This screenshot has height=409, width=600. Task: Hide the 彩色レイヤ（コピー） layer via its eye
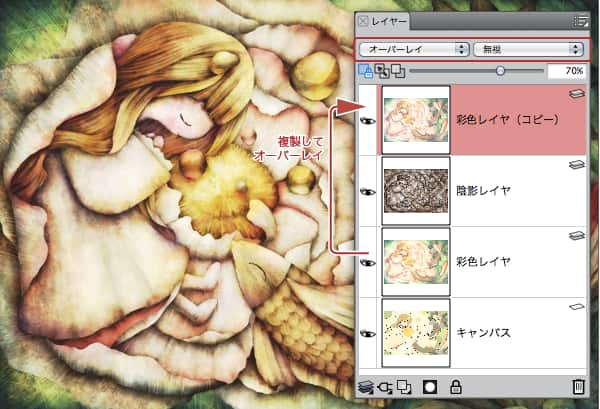coord(368,121)
